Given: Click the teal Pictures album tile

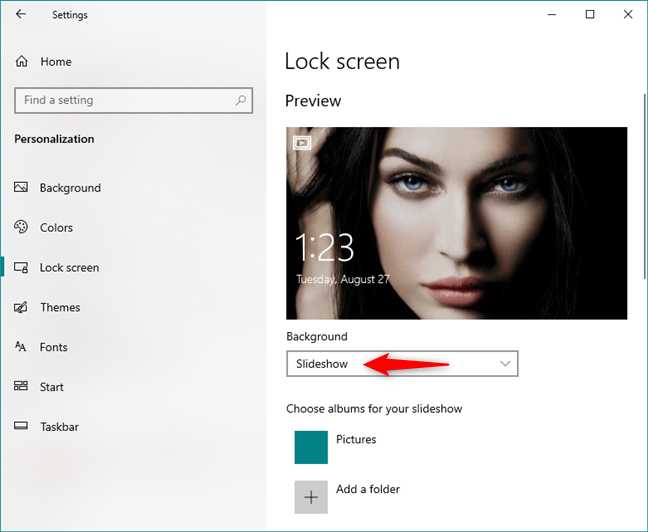Looking at the screenshot, I should pyautogui.click(x=311, y=447).
